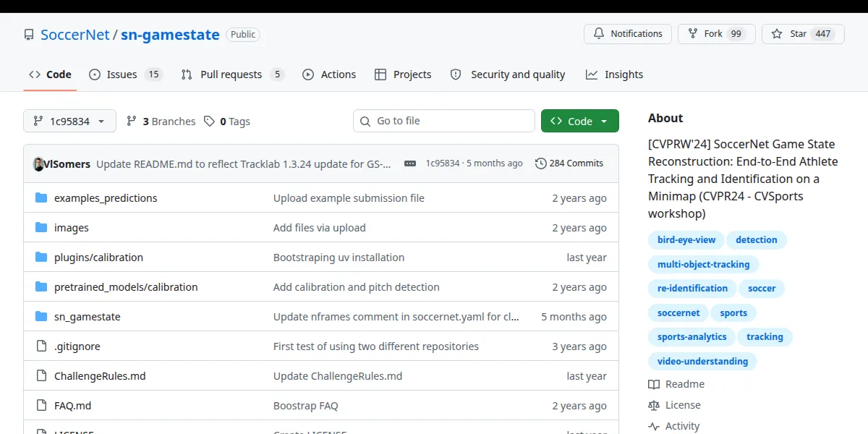This screenshot has height=434, width=868.
Task: Select the soccernet topic tag
Action: point(678,313)
